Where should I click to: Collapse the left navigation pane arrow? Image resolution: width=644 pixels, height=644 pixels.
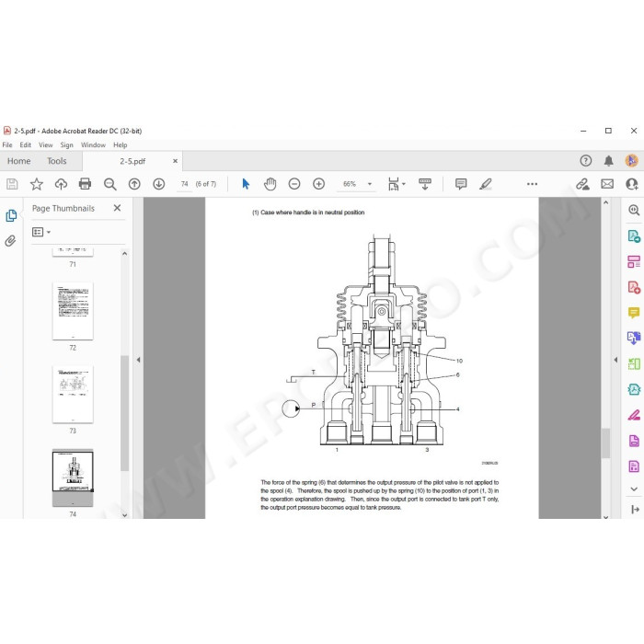[x=138, y=360]
